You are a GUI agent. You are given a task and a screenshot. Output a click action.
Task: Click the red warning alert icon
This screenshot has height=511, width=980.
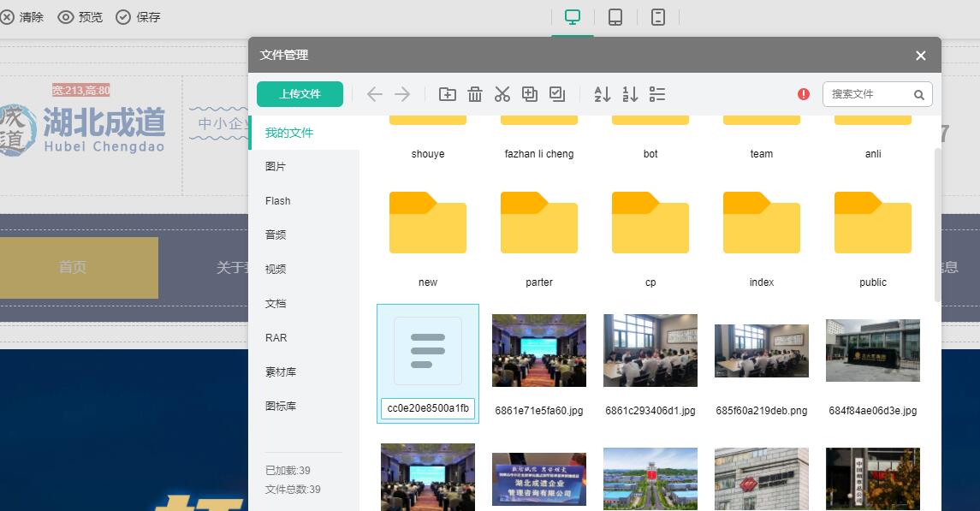coord(804,94)
